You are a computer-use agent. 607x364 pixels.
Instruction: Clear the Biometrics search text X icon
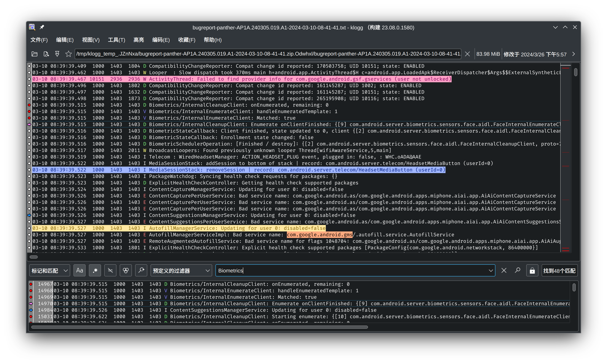pos(504,271)
